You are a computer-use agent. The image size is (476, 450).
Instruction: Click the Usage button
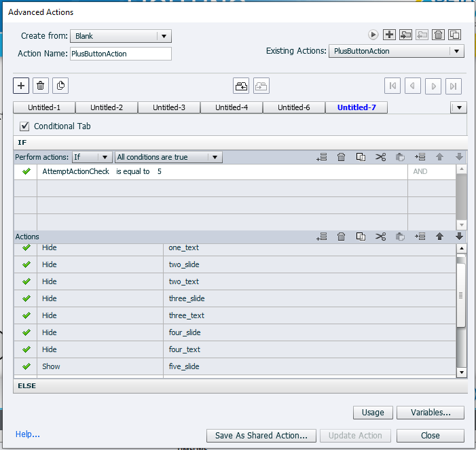click(x=373, y=413)
